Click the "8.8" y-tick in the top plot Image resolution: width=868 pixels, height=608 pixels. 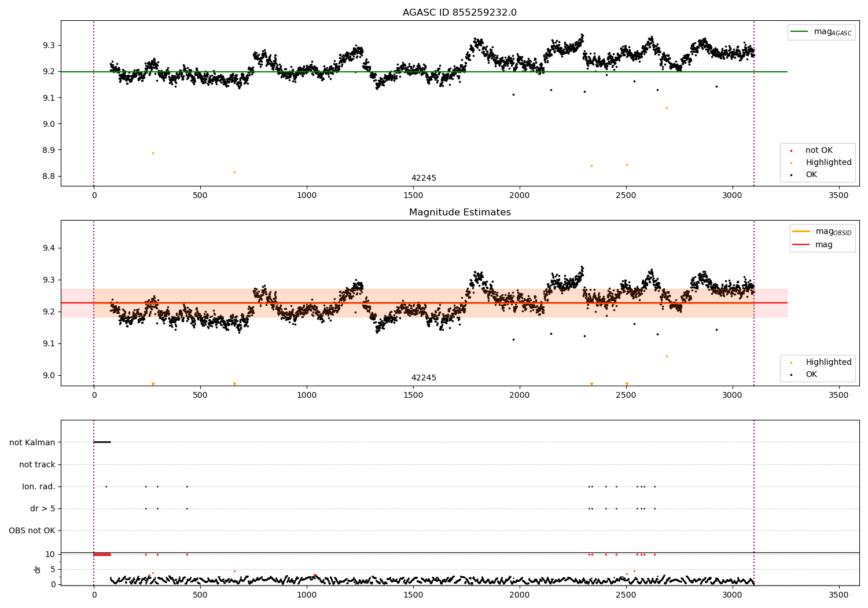coord(49,177)
